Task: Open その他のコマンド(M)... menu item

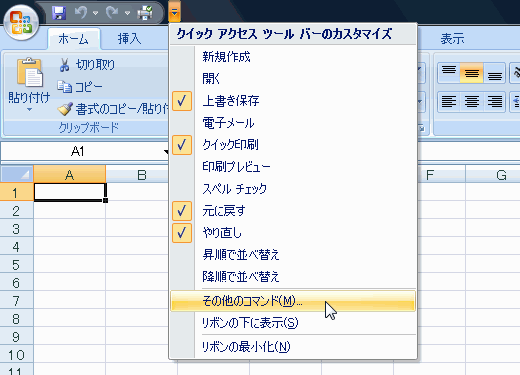Action: tap(293, 301)
